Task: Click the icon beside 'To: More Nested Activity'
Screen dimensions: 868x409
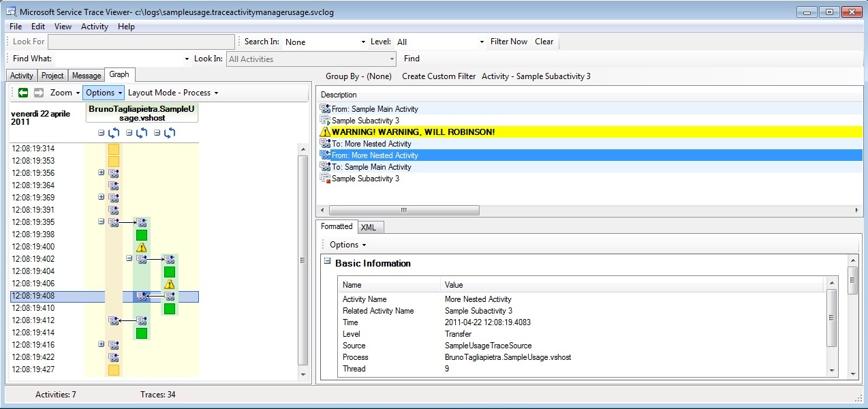Action: click(325, 144)
